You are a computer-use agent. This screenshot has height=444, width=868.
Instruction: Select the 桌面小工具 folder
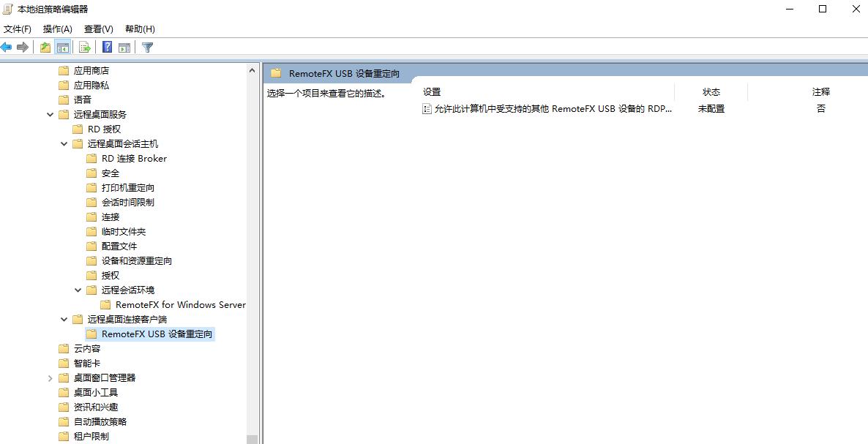96,393
